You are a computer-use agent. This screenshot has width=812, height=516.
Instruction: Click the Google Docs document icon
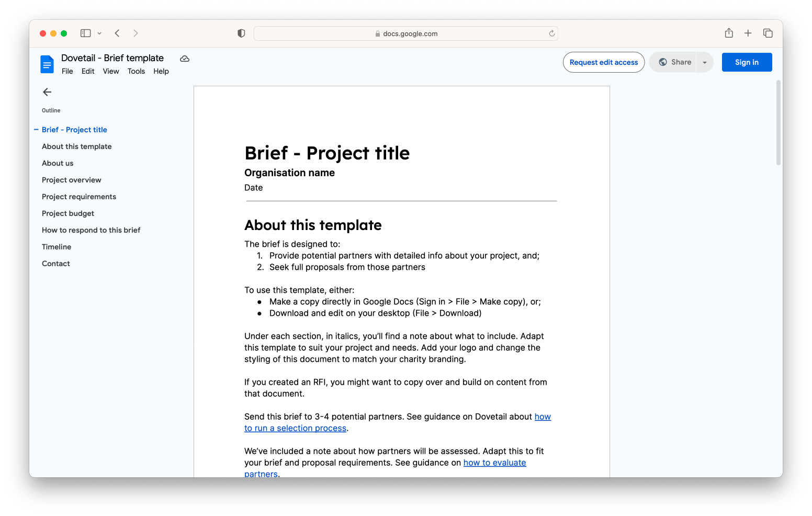[47, 64]
